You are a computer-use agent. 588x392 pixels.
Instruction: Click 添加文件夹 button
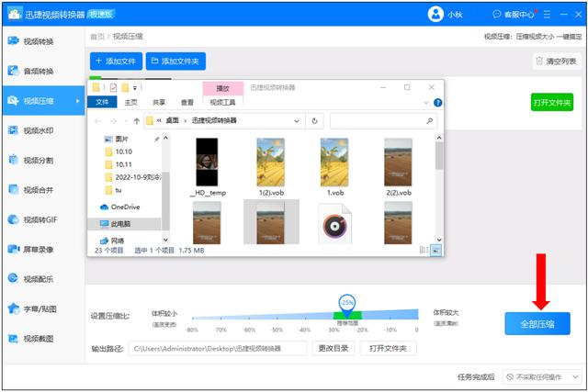tap(175, 62)
